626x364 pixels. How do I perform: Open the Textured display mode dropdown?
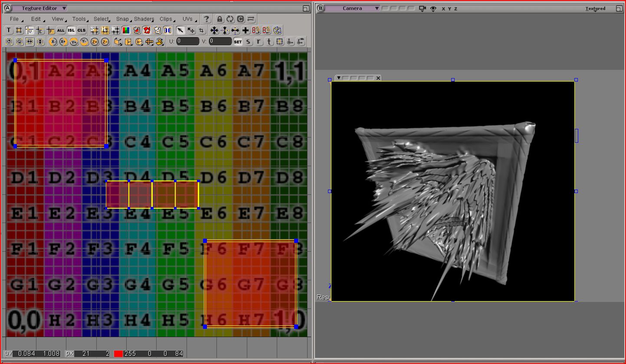tap(596, 8)
